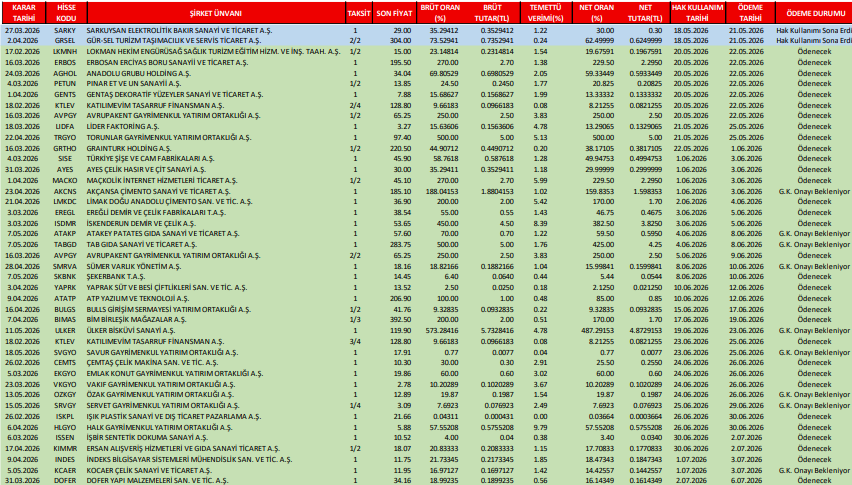The image size is (852, 485).
Task: Click the GRSEL stock code cell
Action: coord(65,40)
